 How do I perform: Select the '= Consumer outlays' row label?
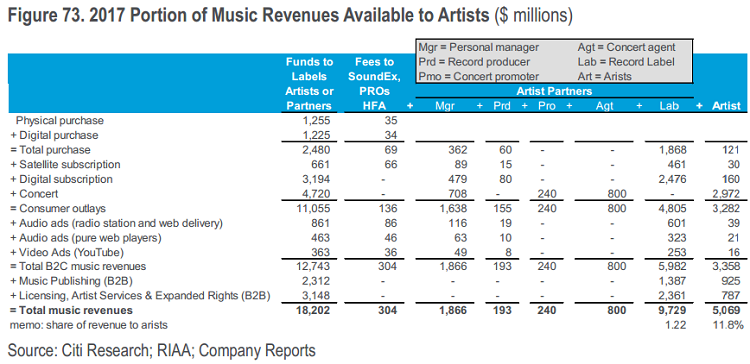(58, 208)
